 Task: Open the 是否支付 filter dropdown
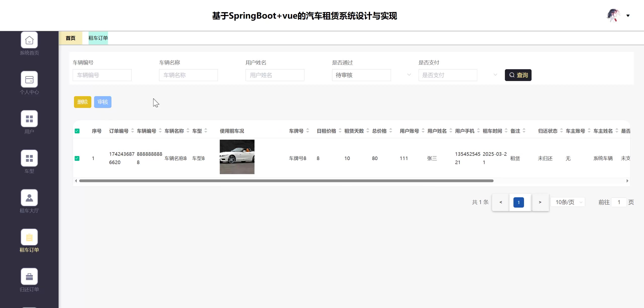pos(448,75)
